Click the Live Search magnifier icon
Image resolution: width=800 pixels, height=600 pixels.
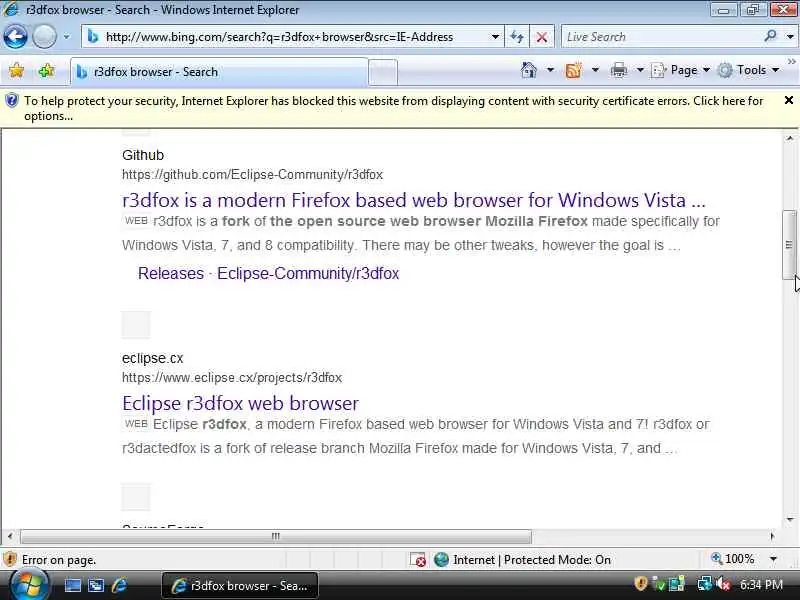pyautogui.click(x=770, y=36)
